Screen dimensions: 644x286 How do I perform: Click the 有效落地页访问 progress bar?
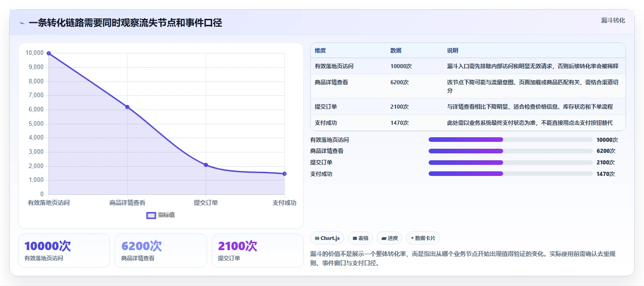511,140
